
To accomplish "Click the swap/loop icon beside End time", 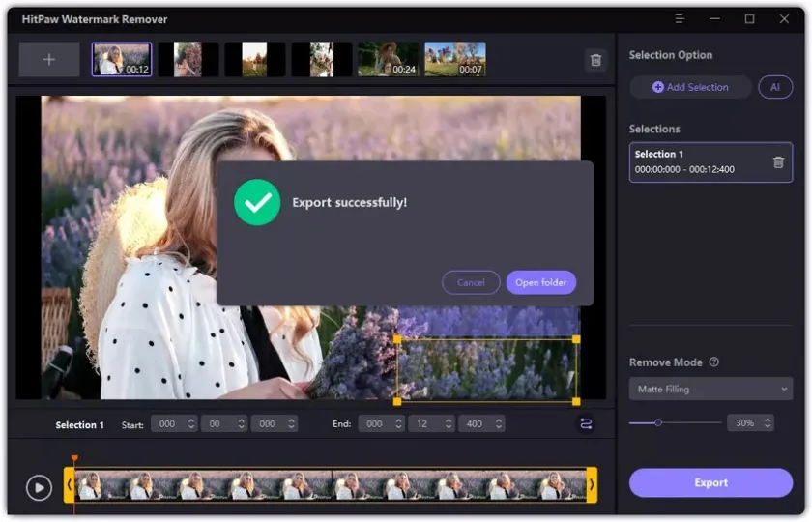I will point(586,424).
